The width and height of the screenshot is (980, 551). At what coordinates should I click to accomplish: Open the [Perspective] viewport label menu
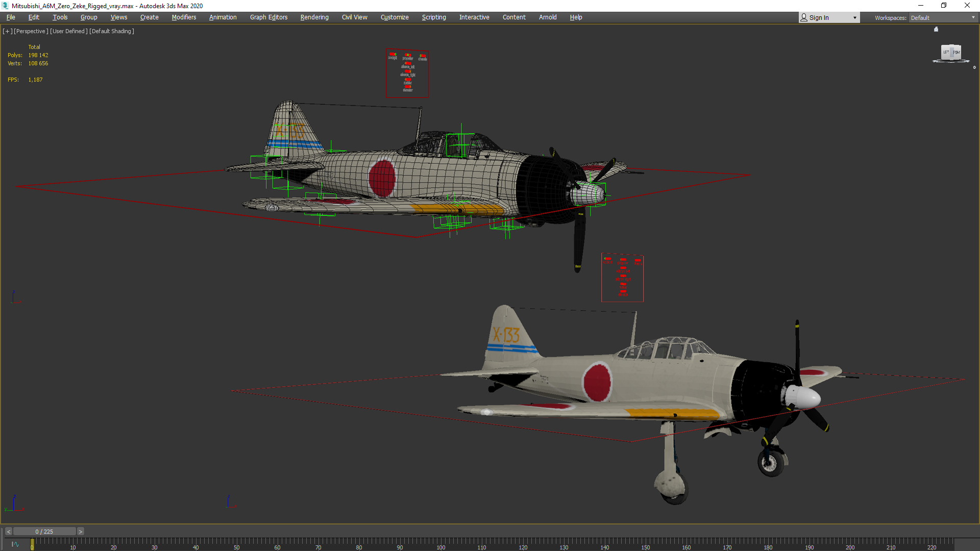coord(31,31)
